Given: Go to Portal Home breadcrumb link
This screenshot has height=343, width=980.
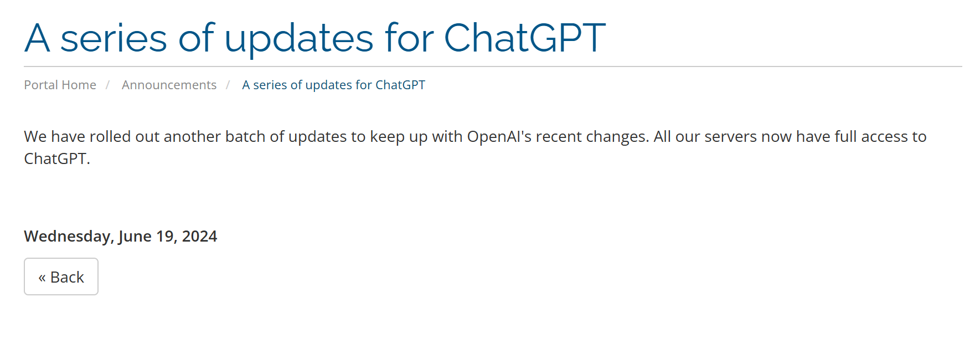Looking at the screenshot, I should (x=60, y=85).
